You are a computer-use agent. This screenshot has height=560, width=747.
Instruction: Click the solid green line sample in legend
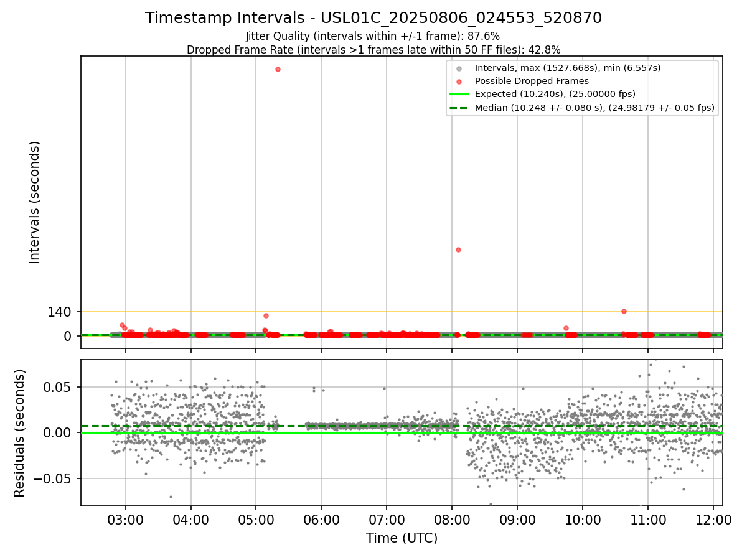click(x=459, y=95)
